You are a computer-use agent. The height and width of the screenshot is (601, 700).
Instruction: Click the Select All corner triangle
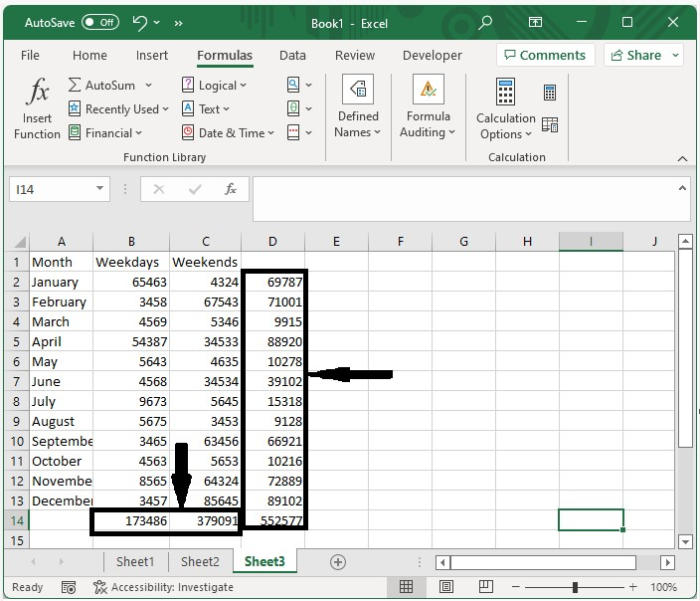[19, 242]
